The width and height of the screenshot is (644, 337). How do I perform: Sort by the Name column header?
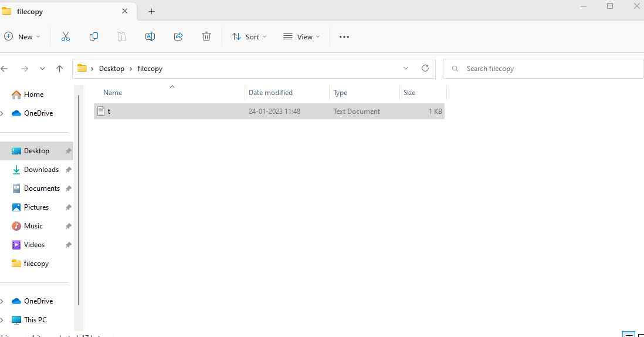(170, 93)
